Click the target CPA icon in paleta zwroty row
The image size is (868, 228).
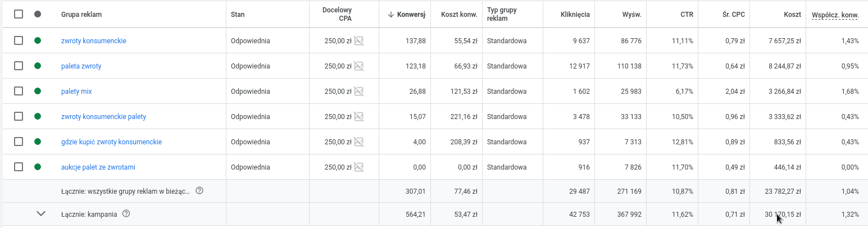pos(358,66)
